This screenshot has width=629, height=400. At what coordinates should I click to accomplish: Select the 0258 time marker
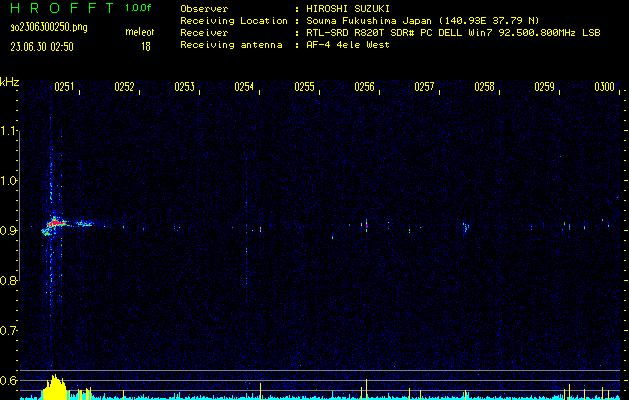pyautogui.click(x=484, y=87)
